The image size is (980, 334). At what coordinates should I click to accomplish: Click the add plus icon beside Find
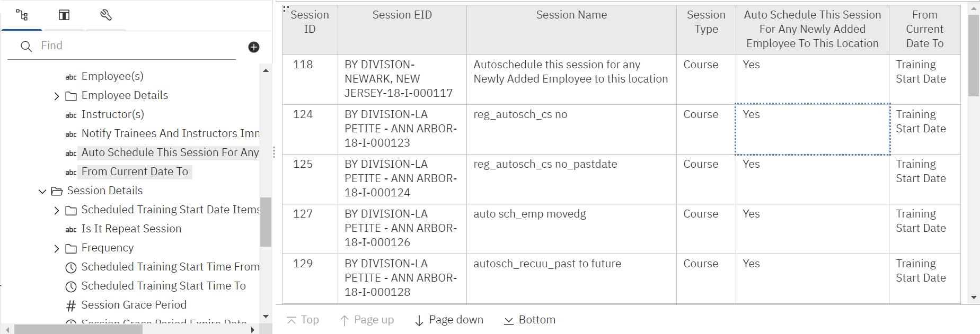(254, 47)
